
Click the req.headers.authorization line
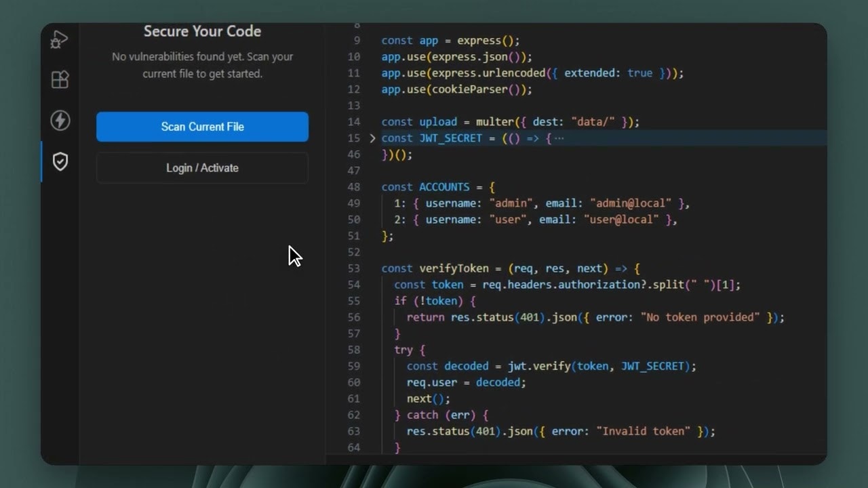[568, 285]
